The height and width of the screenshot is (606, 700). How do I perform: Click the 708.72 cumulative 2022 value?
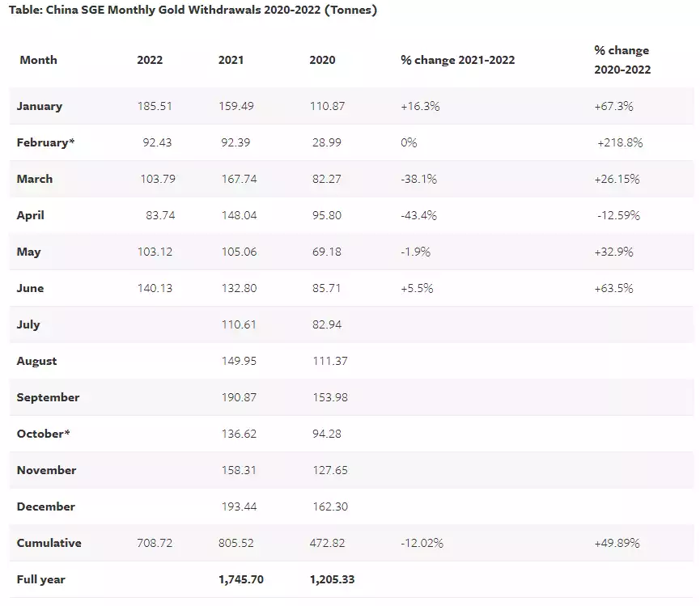155,543
